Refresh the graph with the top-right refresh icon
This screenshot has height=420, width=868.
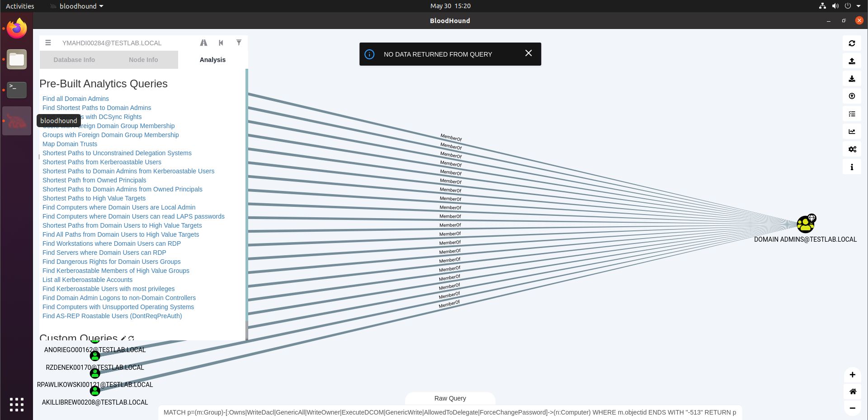[852, 43]
